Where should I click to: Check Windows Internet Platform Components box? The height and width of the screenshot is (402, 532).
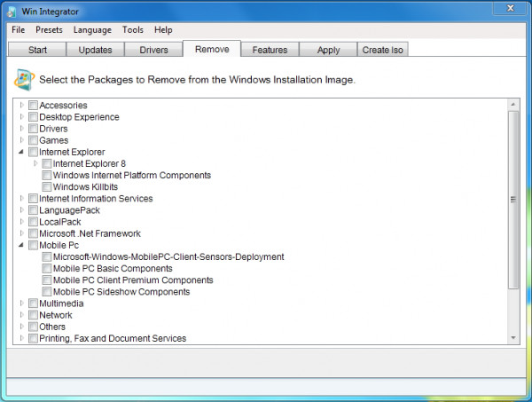[47, 175]
